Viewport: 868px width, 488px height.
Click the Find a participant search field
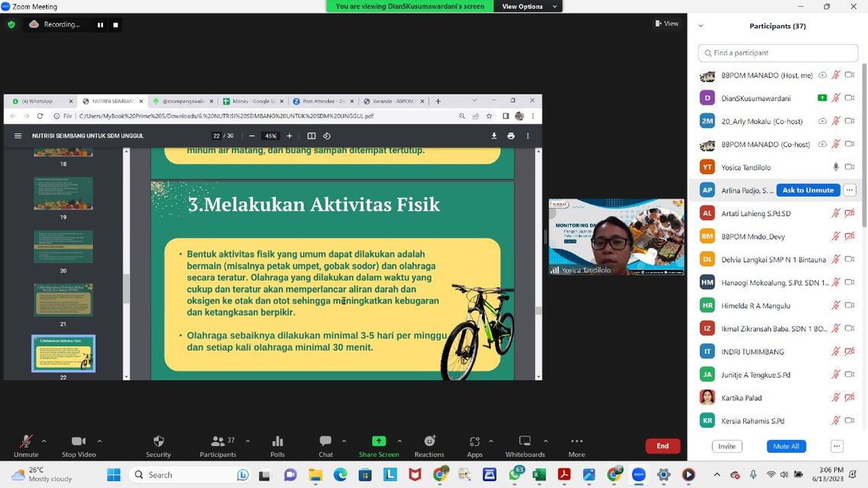click(778, 53)
